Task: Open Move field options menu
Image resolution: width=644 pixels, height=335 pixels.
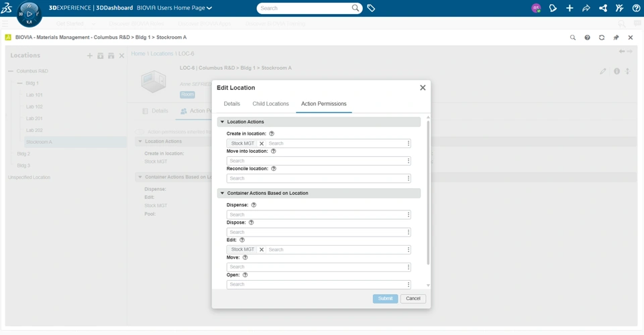Action: click(409, 267)
